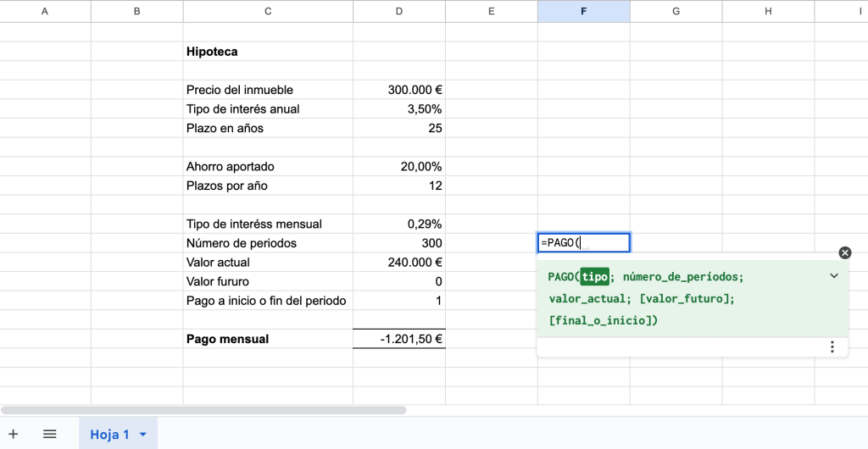
Task: Click column F header
Action: 583,11
